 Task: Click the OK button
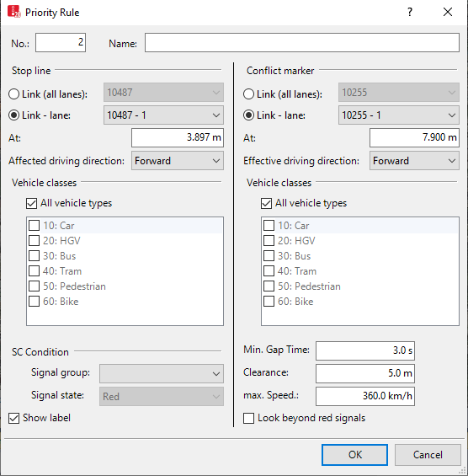tap(354, 455)
